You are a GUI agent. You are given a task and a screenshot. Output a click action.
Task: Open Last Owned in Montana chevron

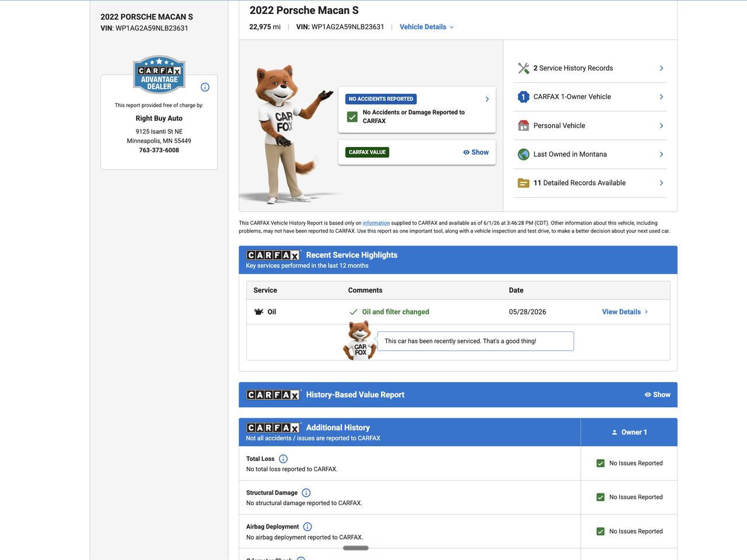(661, 154)
